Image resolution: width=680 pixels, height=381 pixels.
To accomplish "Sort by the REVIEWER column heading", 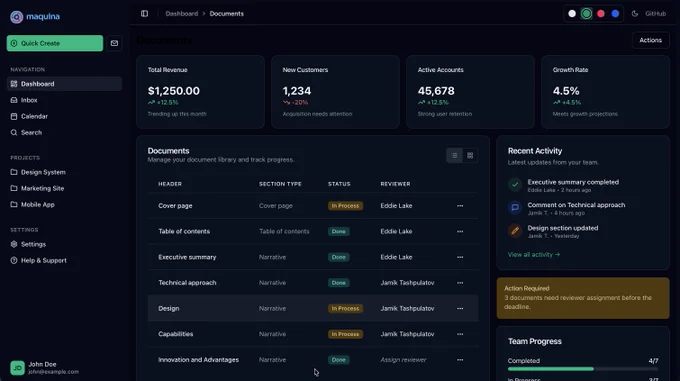I will tap(396, 184).
